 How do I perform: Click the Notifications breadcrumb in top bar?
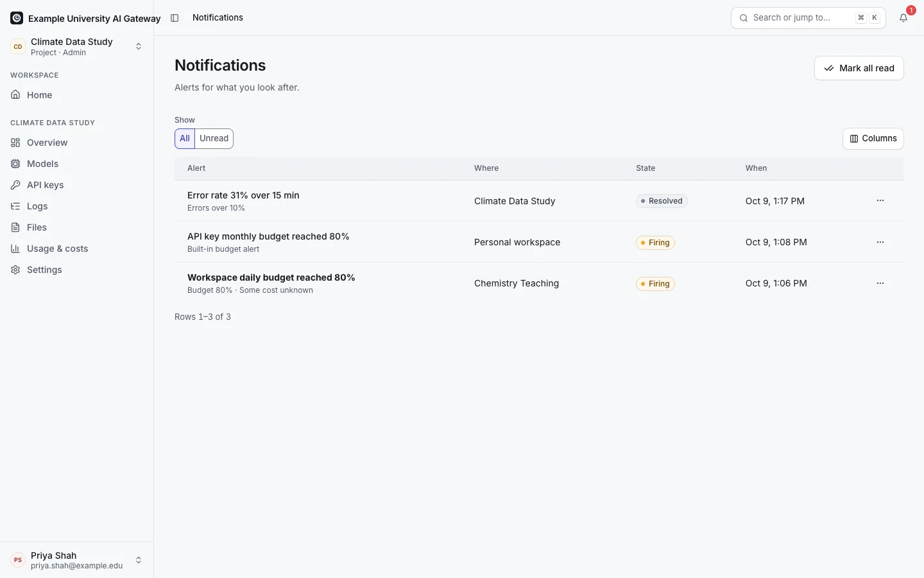coord(218,18)
